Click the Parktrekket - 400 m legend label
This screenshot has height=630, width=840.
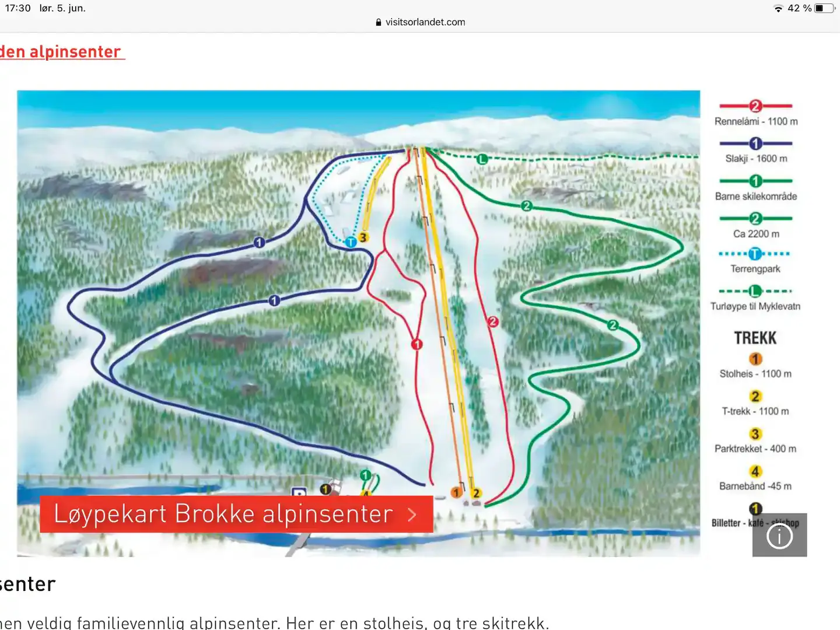pyautogui.click(x=755, y=449)
